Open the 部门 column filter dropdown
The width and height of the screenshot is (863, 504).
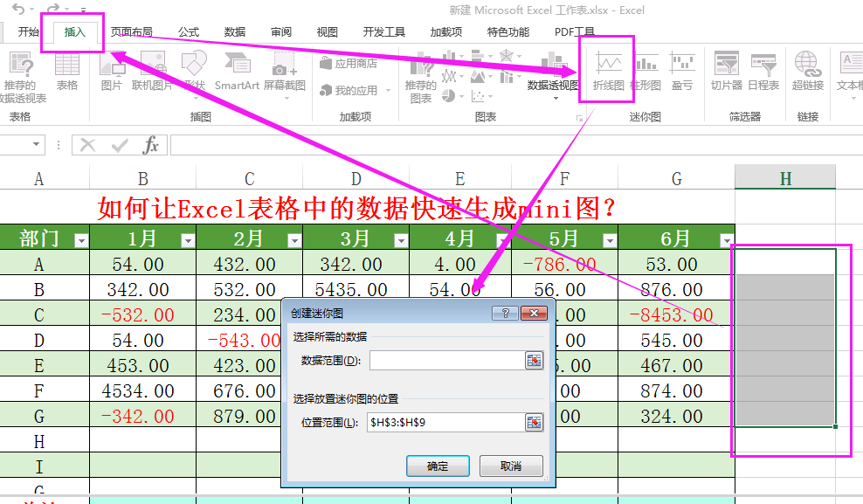click(x=81, y=240)
